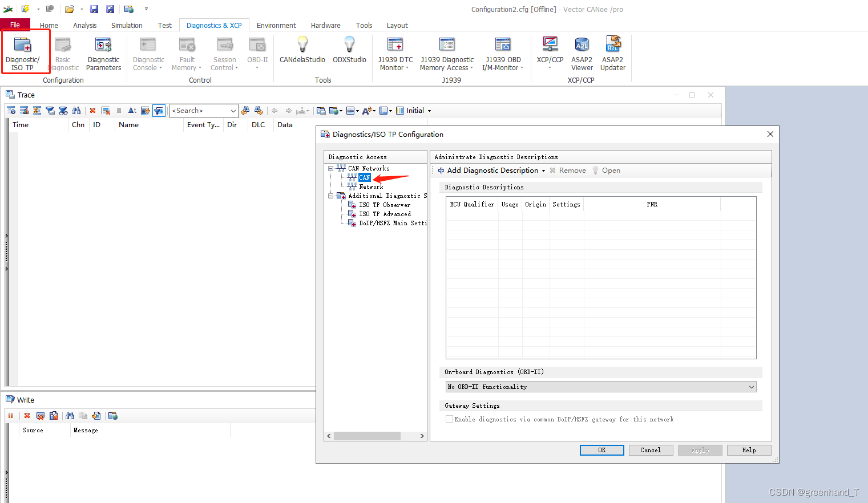868x503 pixels.
Task: Click the Write window title icon
Action: click(10, 400)
